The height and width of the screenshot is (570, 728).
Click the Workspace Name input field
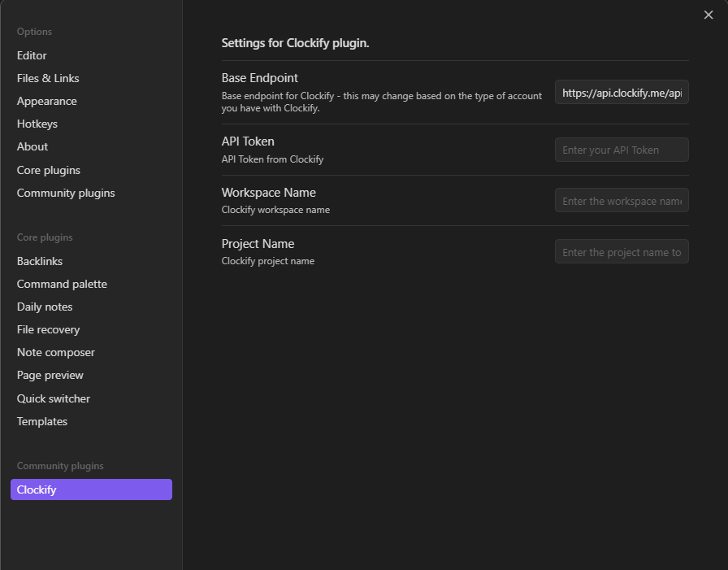click(622, 200)
